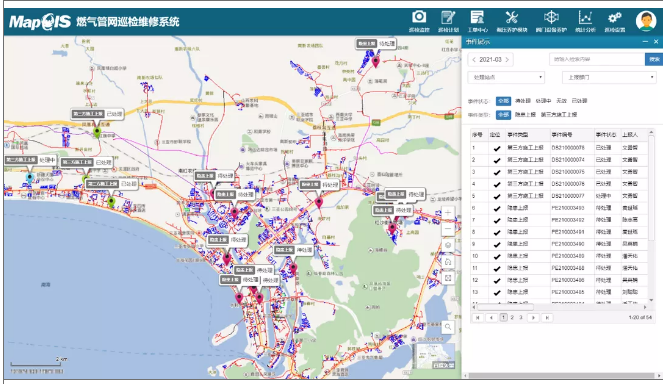Screen dimensions: 663x384
Task: Click the map zoom-in plus button
Action: pyautogui.click(x=448, y=213)
